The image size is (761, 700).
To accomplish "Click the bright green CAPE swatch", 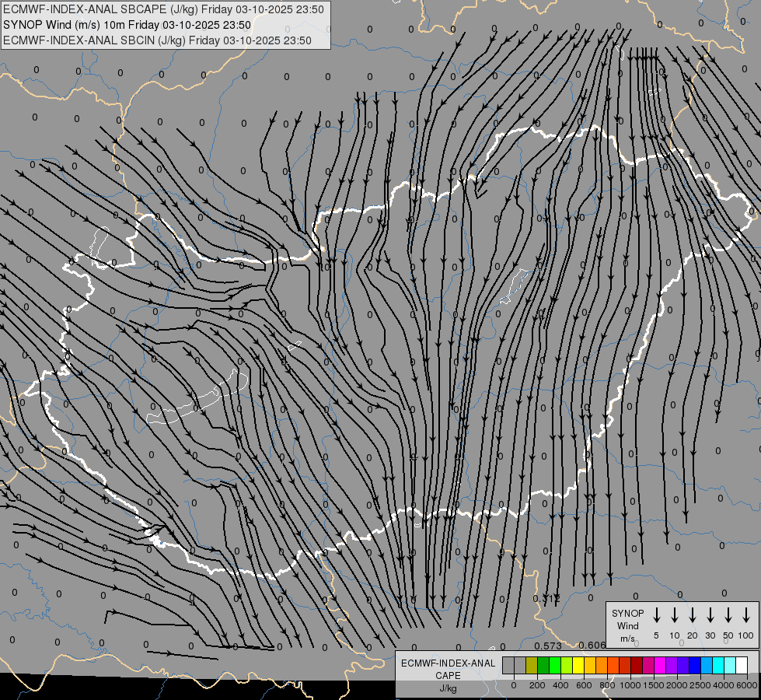I will (555, 665).
